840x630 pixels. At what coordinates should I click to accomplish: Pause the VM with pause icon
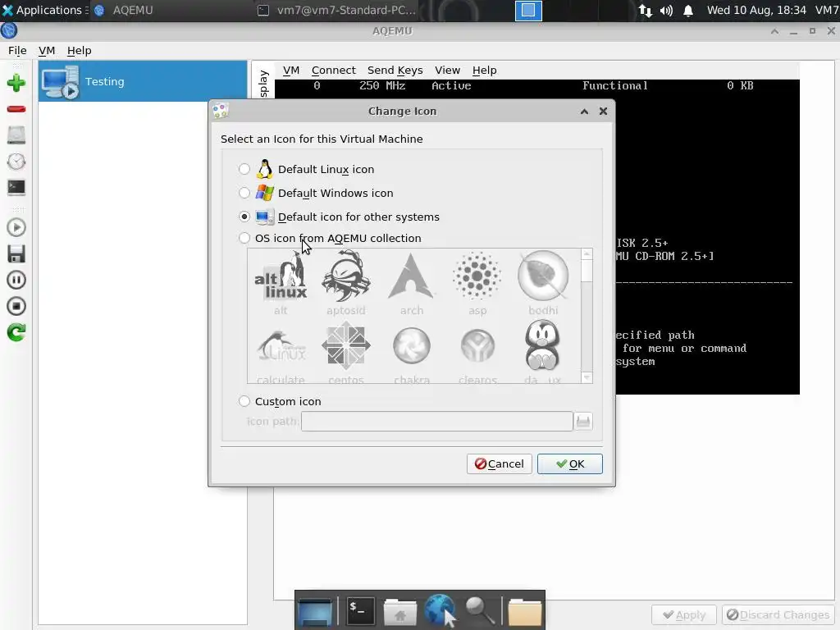point(16,280)
